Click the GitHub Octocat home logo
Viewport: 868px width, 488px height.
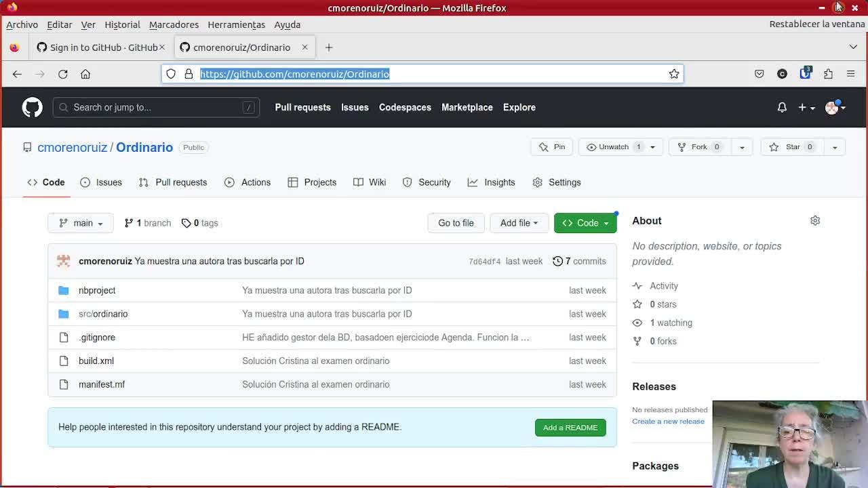32,107
